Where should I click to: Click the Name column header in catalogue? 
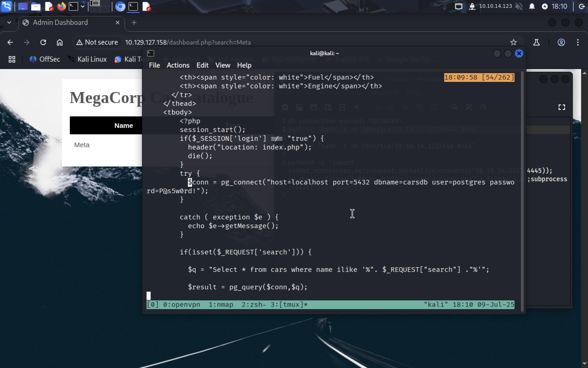(x=123, y=126)
